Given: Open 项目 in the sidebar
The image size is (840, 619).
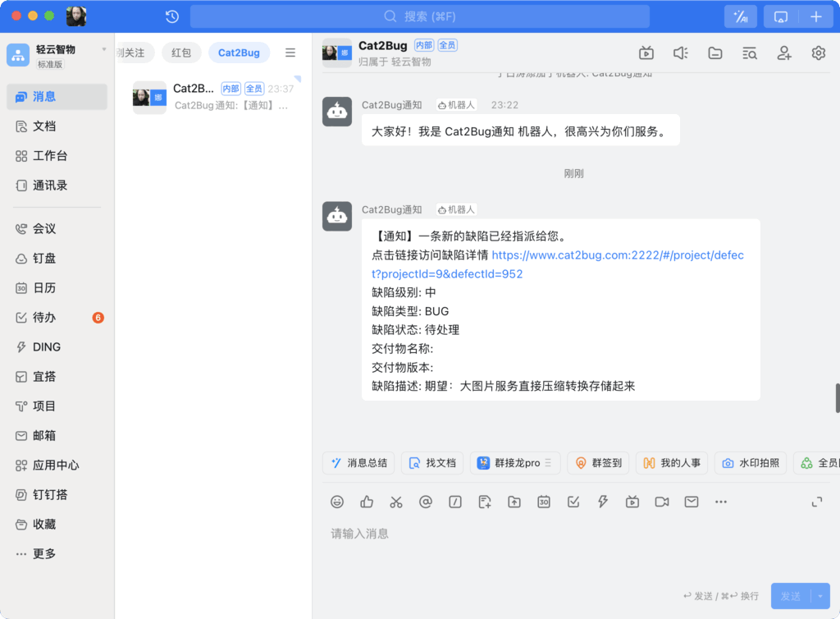Looking at the screenshot, I should [x=57, y=406].
